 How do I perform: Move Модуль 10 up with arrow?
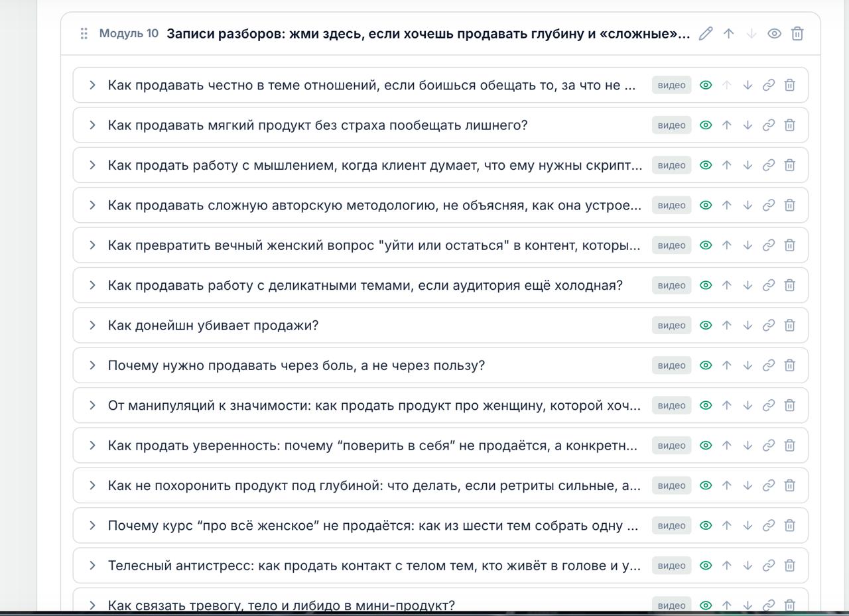(728, 33)
